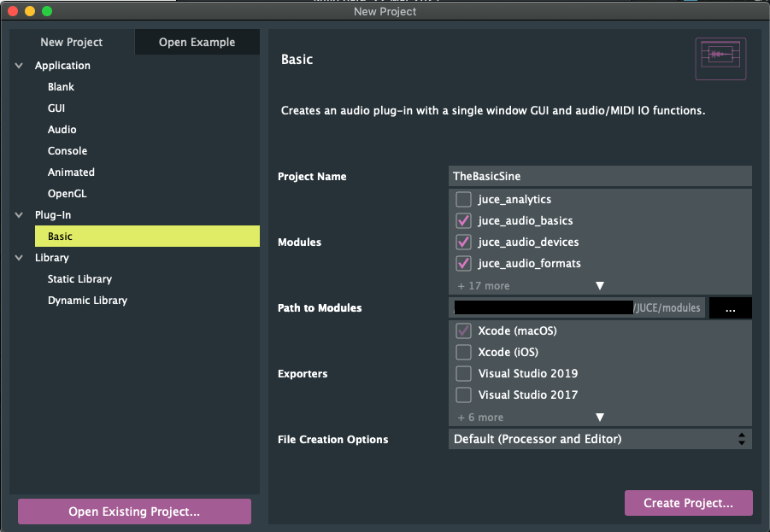Expand the 6 more exporters arrow

(600, 418)
